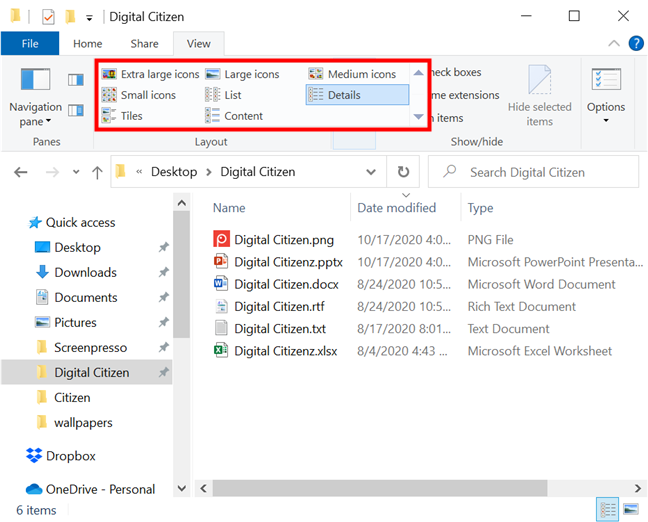Switch to Tiles layout

click(122, 116)
